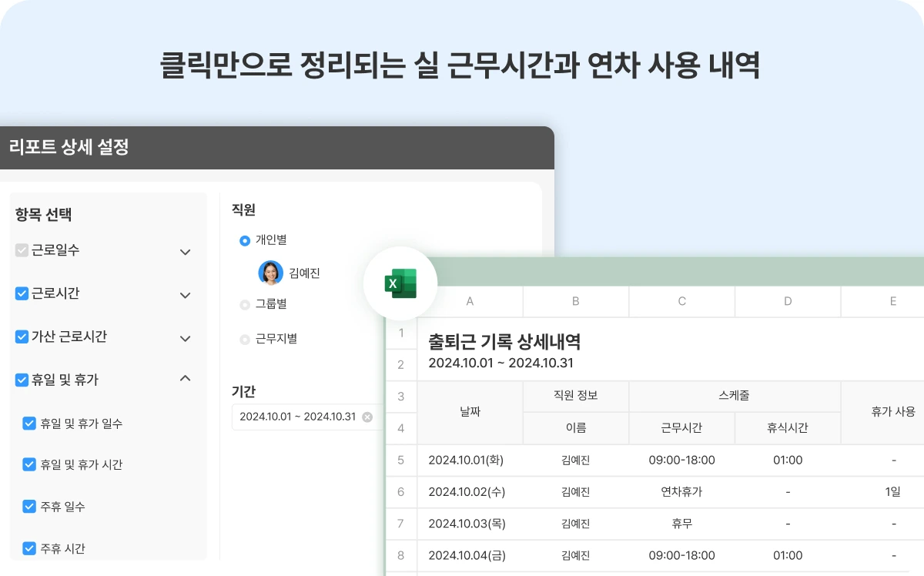
Task: Select row 7 header in spreadsheet
Action: pos(400,523)
